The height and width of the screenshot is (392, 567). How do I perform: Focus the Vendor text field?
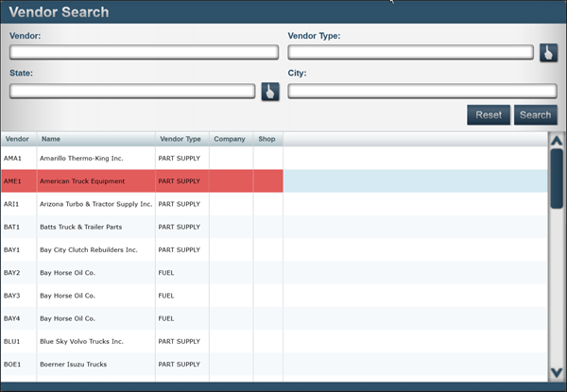coord(144,53)
